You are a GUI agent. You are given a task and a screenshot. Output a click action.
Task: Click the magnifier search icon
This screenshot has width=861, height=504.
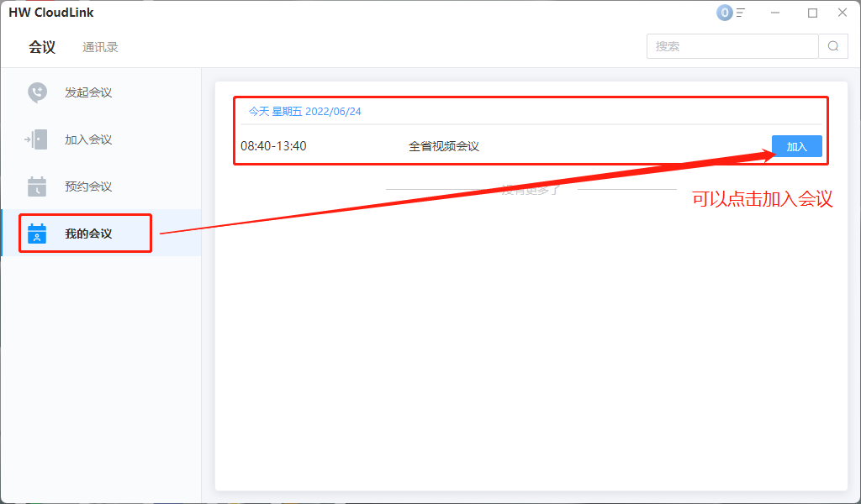click(833, 46)
